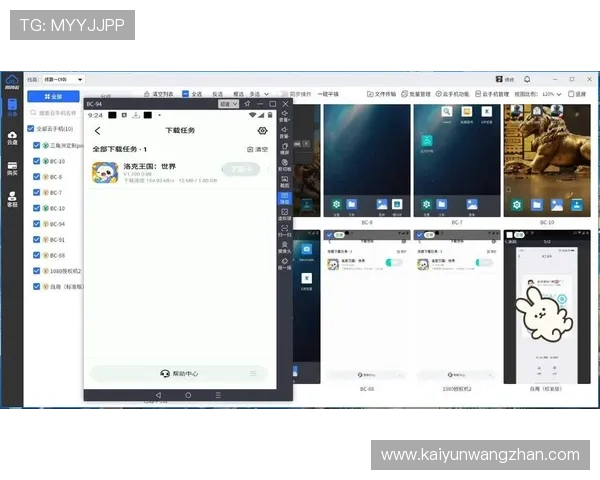The width and height of the screenshot is (600, 480).
Task: Tap Android recents menu in BC-94 nav bar
Action: click(218, 395)
